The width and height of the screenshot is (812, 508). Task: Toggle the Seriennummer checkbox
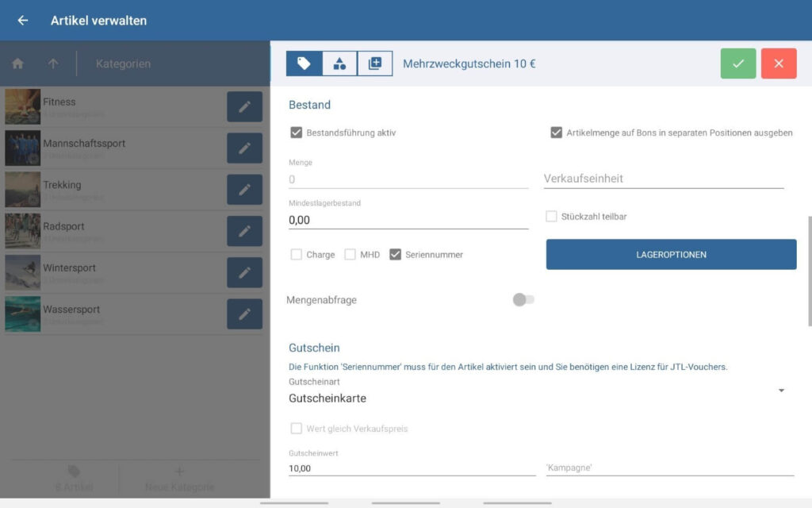pyautogui.click(x=396, y=255)
